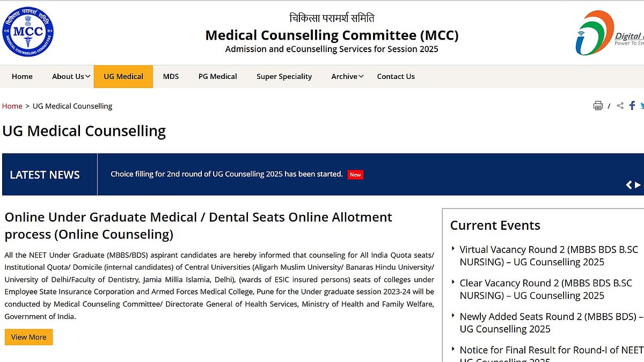Open Virtual Vacancy Round 2 notice
Screen dimensions: 644x362
(548, 256)
